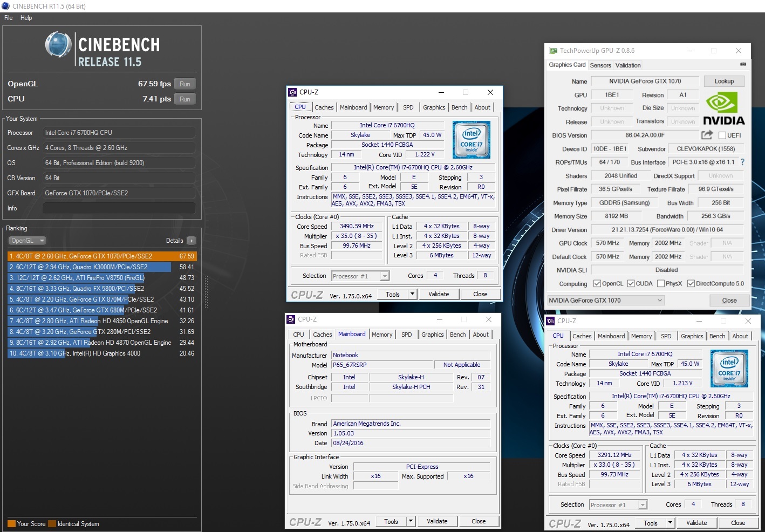Open the OpenGL ranking dropdown
The width and height of the screenshot is (765, 532).
tap(27, 241)
